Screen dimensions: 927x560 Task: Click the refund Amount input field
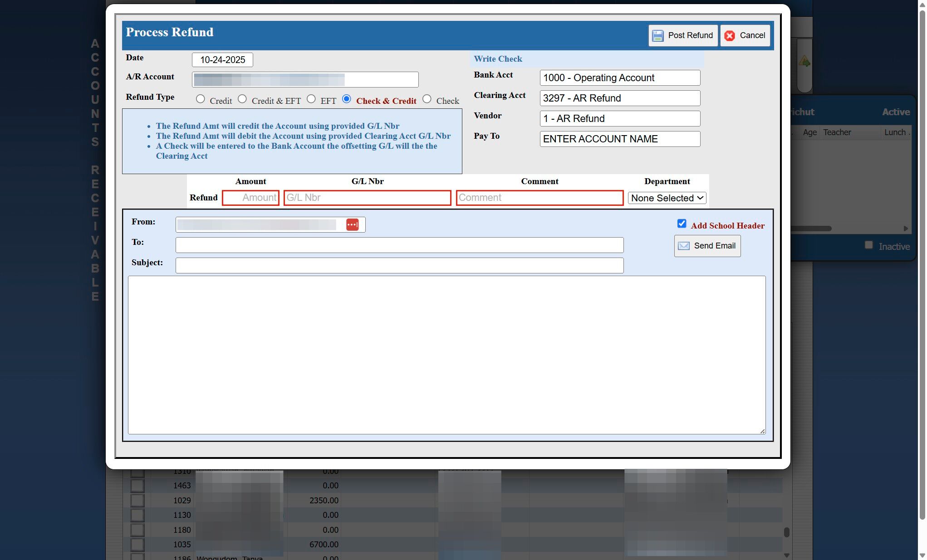250,198
